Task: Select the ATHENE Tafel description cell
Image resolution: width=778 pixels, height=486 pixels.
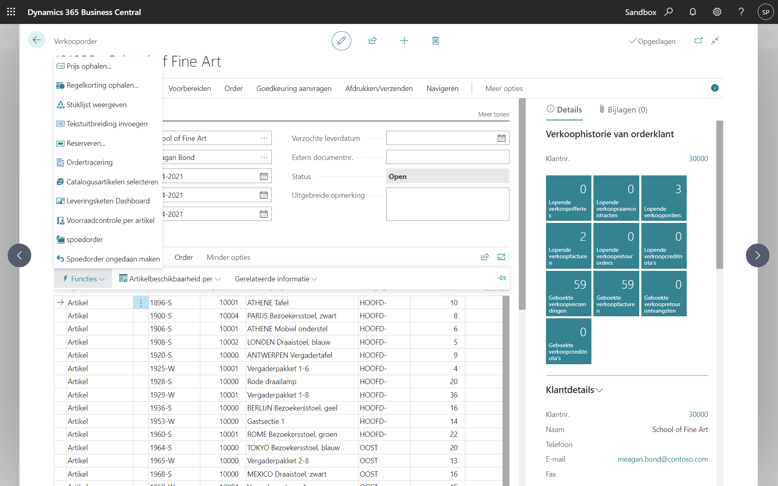Action: [302, 302]
